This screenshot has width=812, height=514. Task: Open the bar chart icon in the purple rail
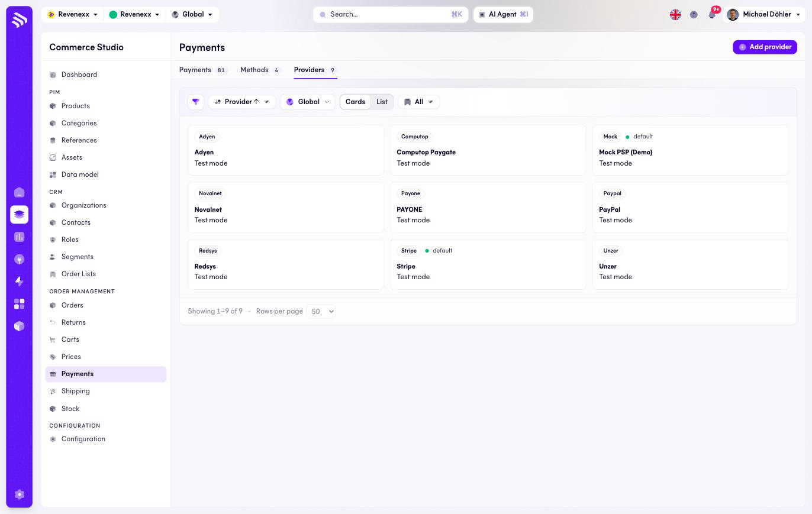pos(19,237)
